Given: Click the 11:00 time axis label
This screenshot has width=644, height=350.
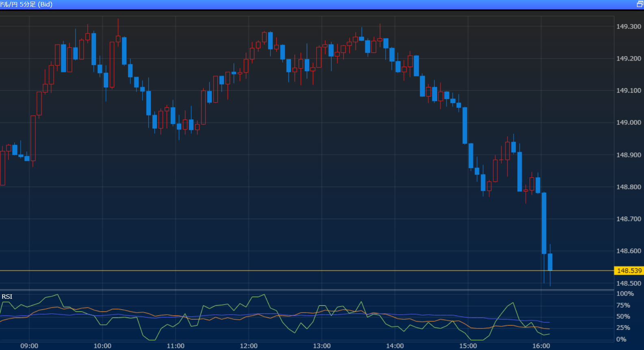Looking at the screenshot, I should coord(176,346).
